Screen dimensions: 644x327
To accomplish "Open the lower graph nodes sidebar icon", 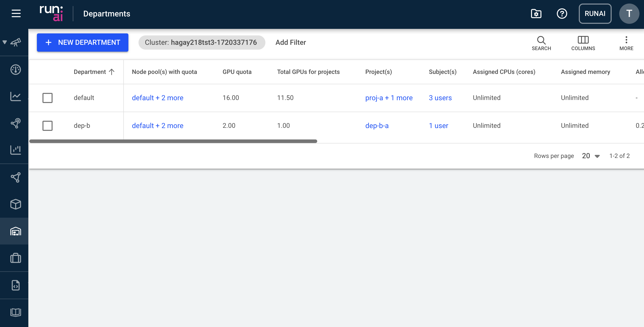I will [16, 177].
